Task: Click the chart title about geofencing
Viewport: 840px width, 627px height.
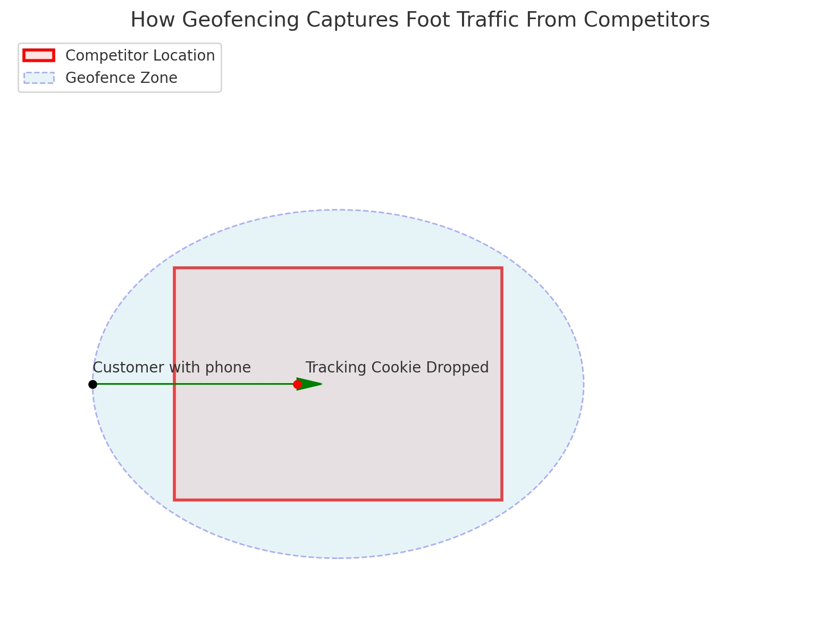Action: [419, 20]
